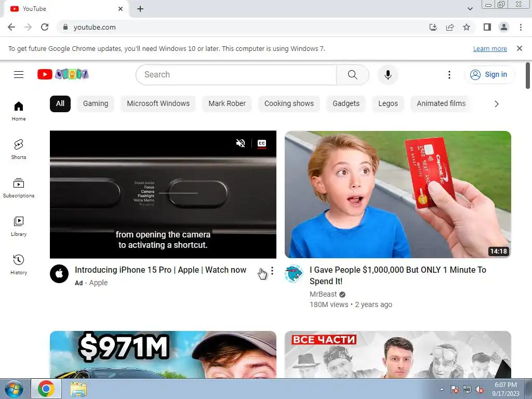The width and height of the screenshot is (532, 399).
Task: Click the muted volume tray icon
Action: [x=480, y=389]
